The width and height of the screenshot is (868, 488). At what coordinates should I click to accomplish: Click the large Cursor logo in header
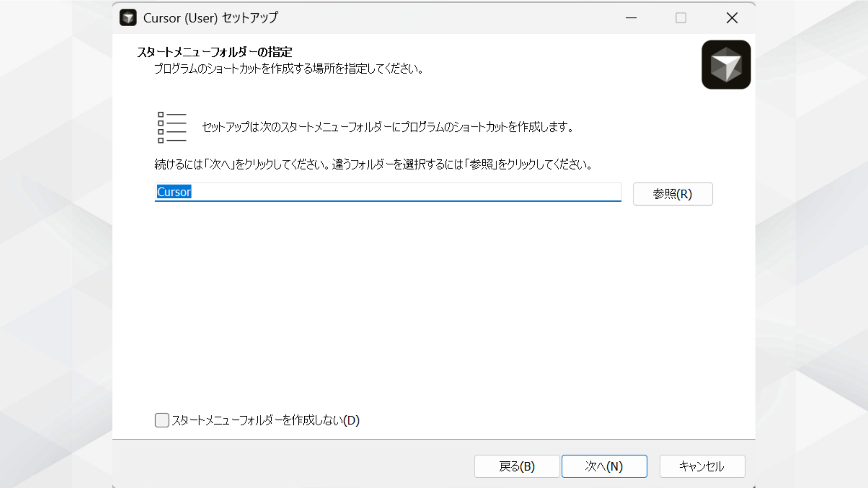(726, 65)
